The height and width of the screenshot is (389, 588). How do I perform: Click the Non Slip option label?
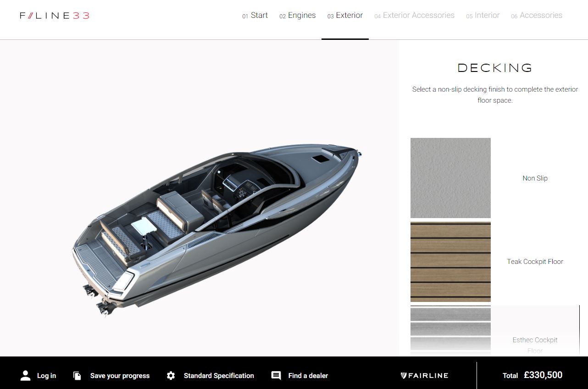[x=535, y=178]
